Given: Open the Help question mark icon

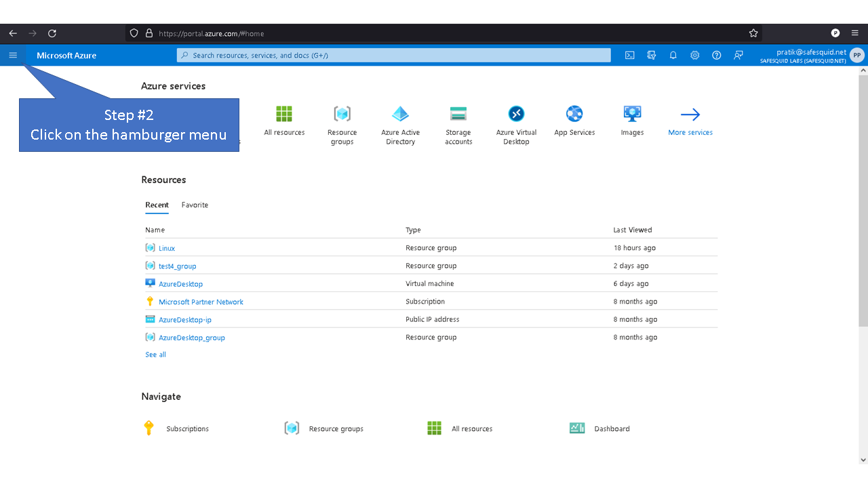Looking at the screenshot, I should coord(716,56).
